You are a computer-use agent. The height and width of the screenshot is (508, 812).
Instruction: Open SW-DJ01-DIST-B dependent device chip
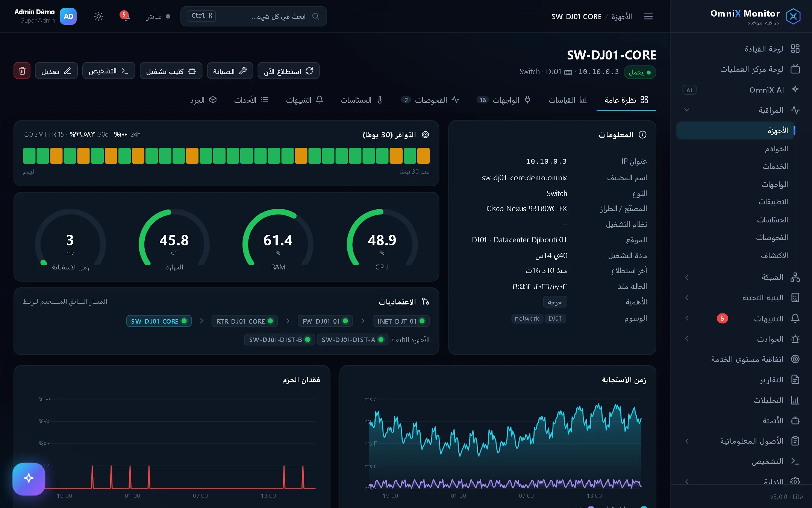(x=279, y=340)
